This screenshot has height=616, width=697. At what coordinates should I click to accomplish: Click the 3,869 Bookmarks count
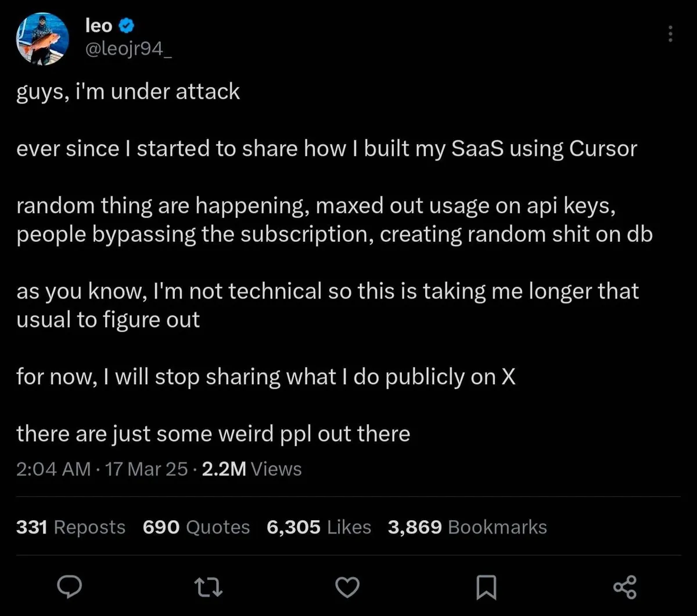[x=467, y=527]
